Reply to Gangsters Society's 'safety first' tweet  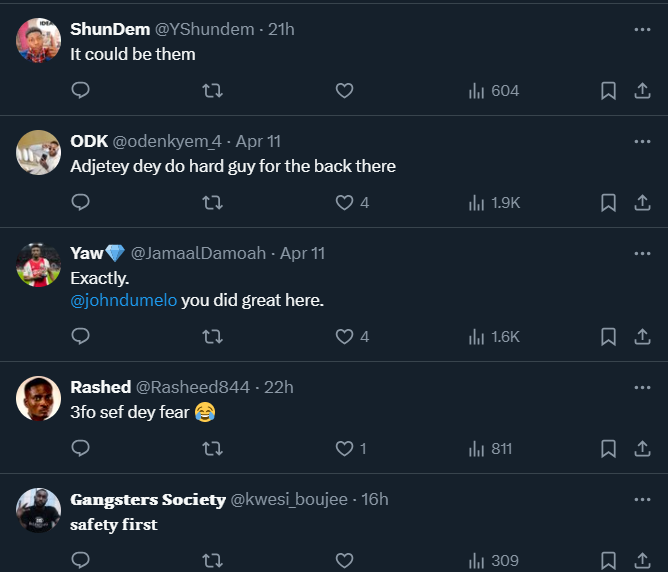pos(81,561)
